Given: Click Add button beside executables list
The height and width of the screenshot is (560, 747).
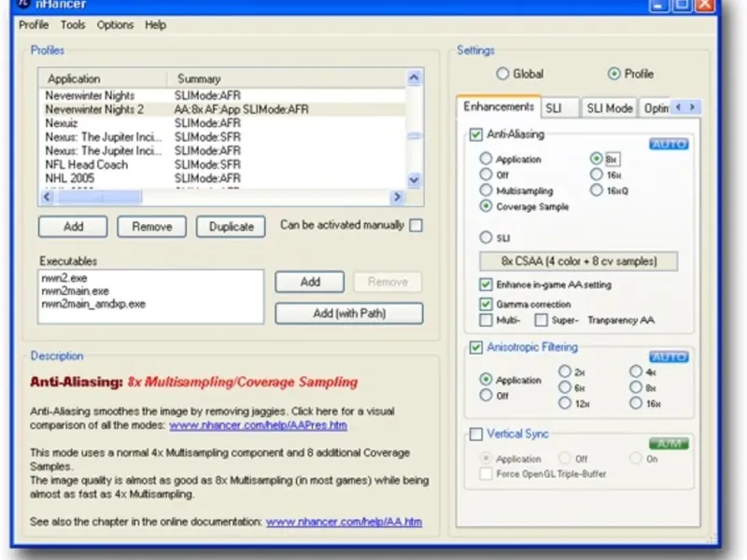Looking at the screenshot, I should 310,282.
